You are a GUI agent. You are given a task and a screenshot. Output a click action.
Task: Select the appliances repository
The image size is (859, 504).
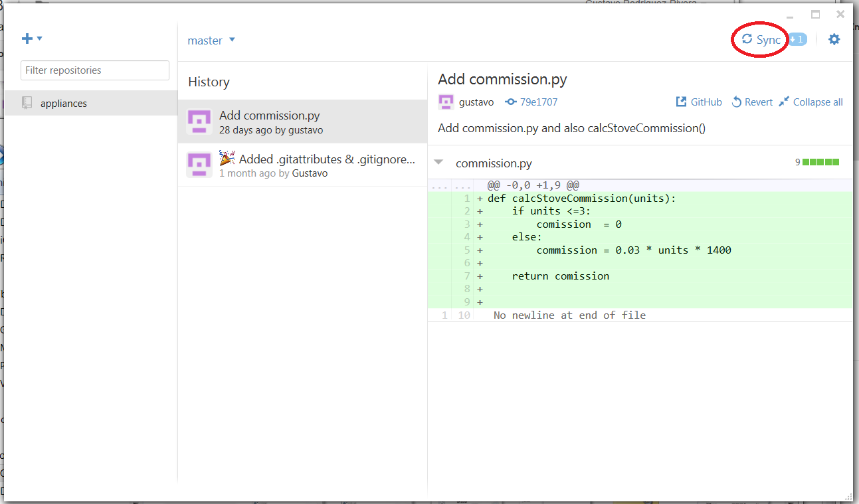click(91, 103)
